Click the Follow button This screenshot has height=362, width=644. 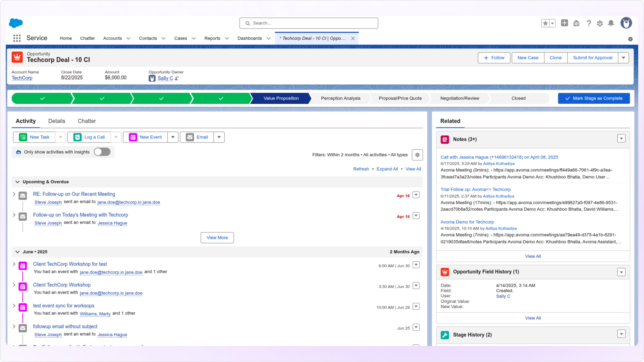[494, 58]
